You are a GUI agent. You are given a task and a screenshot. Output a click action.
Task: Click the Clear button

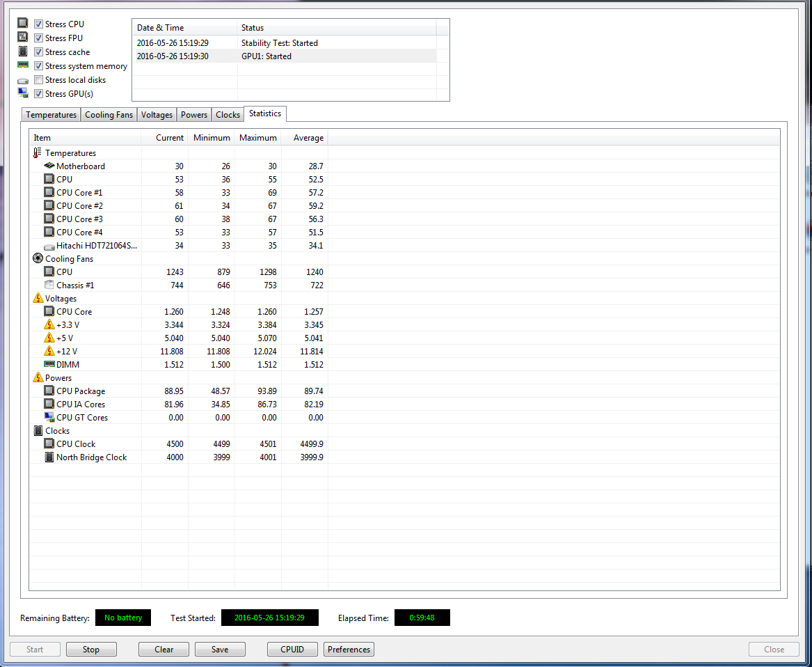pyautogui.click(x=164, y=650)
